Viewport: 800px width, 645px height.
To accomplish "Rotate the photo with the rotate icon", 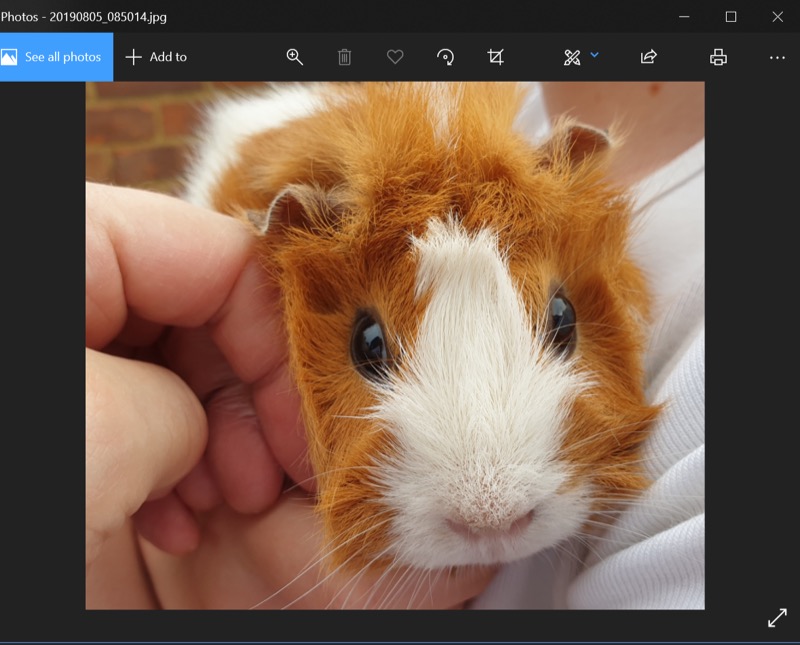I will click(x=445, y=57).
